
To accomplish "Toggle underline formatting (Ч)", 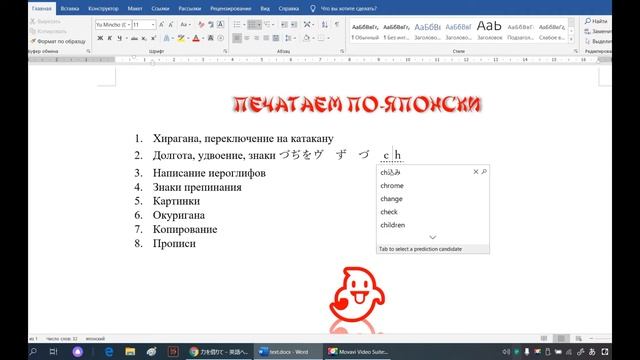I will 119,38.
